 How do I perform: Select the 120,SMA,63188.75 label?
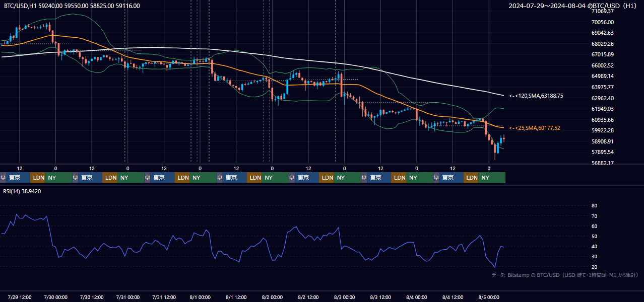[x=536, y=96]
